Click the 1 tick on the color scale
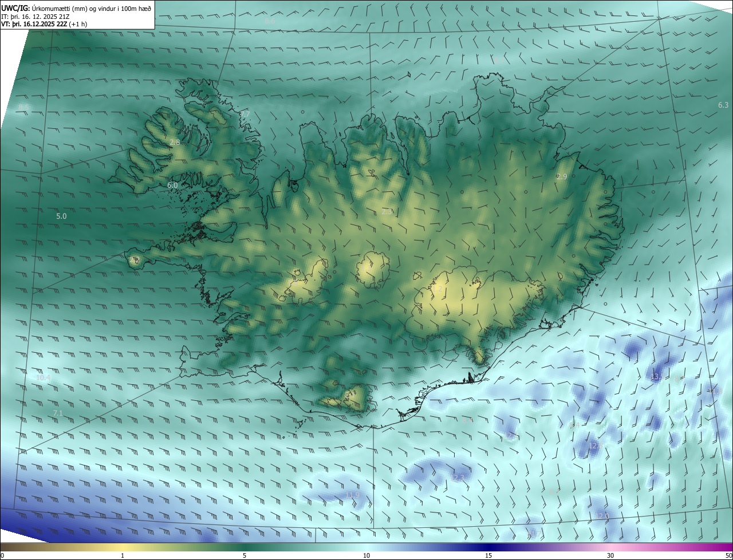 [x=123, y=555]
